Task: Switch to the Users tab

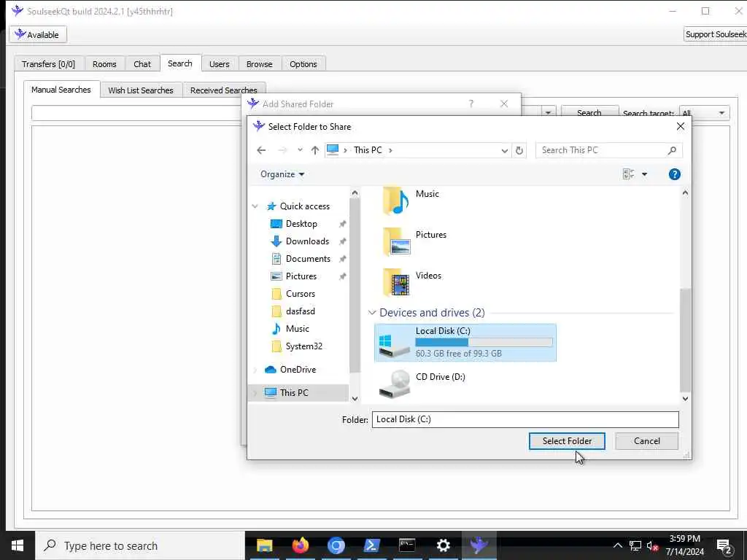Action: point(219,64)
